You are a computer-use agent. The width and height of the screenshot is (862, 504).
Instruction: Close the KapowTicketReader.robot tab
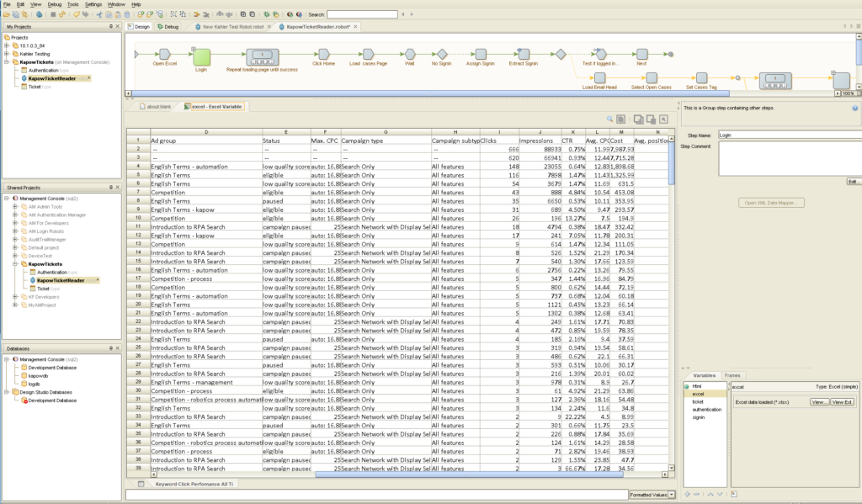[x=355, y=26]
